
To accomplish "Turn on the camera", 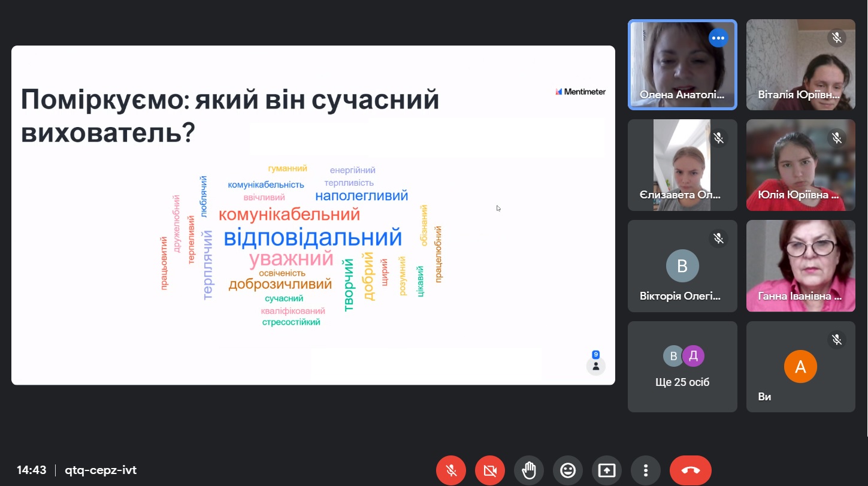I will pos(490,470).
